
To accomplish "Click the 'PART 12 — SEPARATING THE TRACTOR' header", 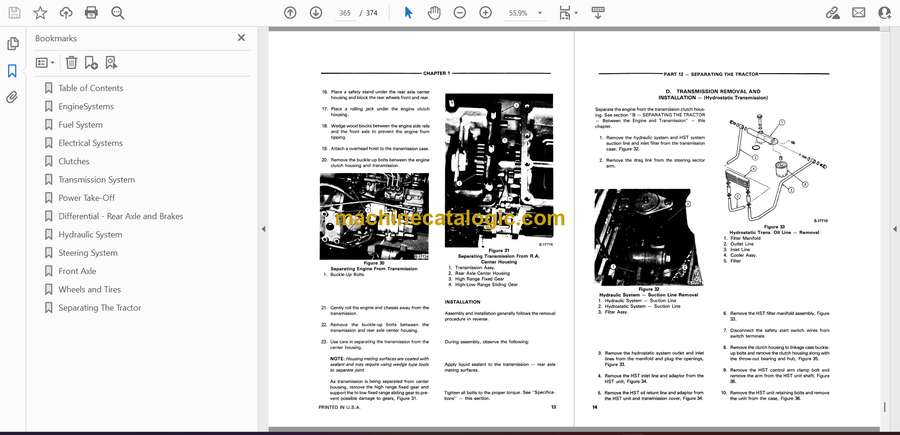I will pos(711,74).
